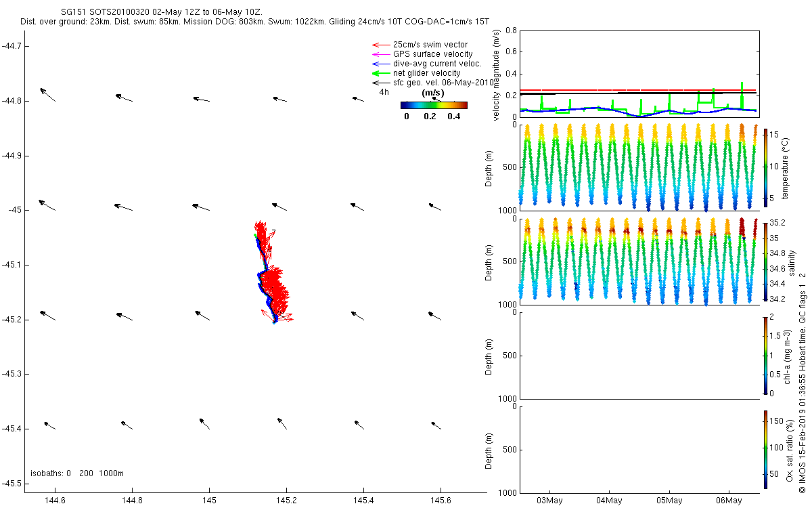
Task: Select the '25cm/s swim vector' legend label
Action: click(x=430, y=45)
